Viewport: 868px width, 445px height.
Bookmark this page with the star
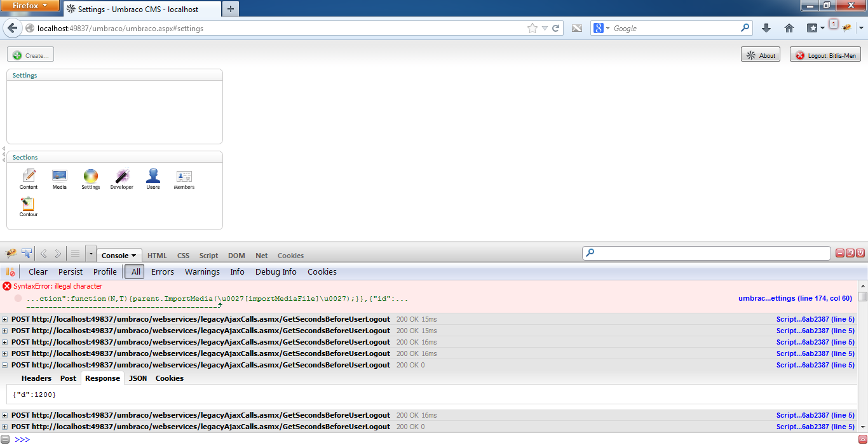(532, 28)
